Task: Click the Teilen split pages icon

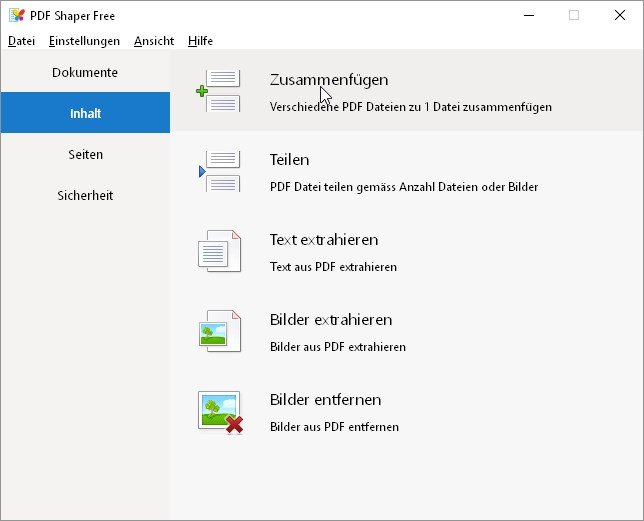Action: [x=219, y=171]
